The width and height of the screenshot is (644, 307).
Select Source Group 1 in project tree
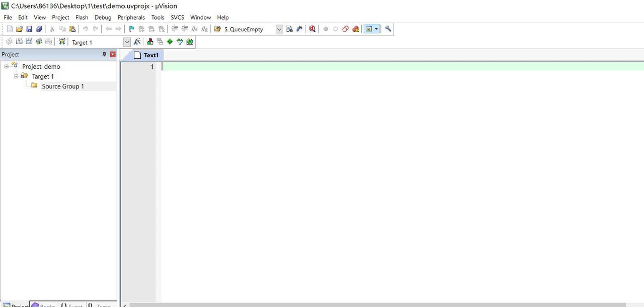point(63,86)
